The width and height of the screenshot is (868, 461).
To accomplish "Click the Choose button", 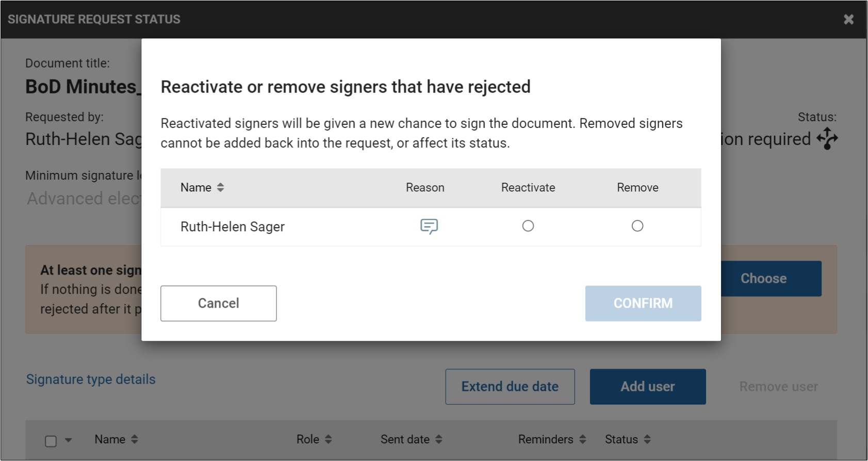I will tap(763, 278).
